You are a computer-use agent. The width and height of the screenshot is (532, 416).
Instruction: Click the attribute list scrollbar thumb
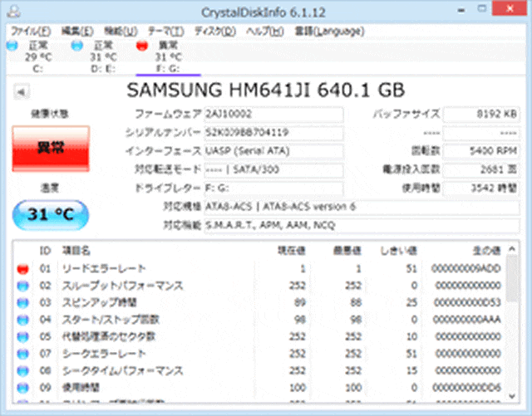click(512, 279)
